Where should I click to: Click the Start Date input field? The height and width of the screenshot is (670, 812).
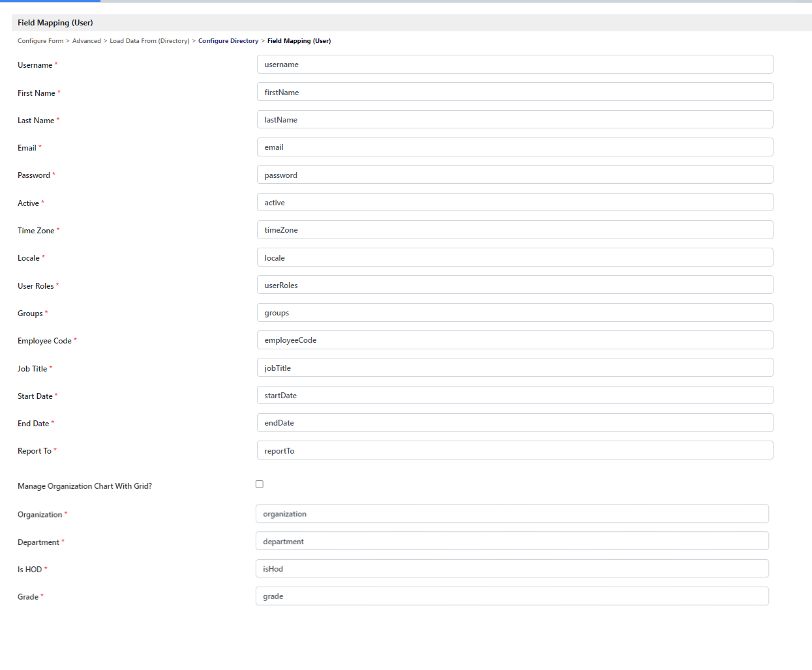(x=515, y=396)
